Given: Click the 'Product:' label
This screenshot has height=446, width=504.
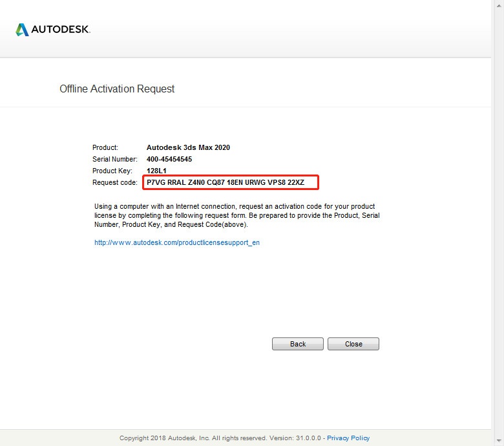Looking at the screenshot, I should (x=105, y=147).
